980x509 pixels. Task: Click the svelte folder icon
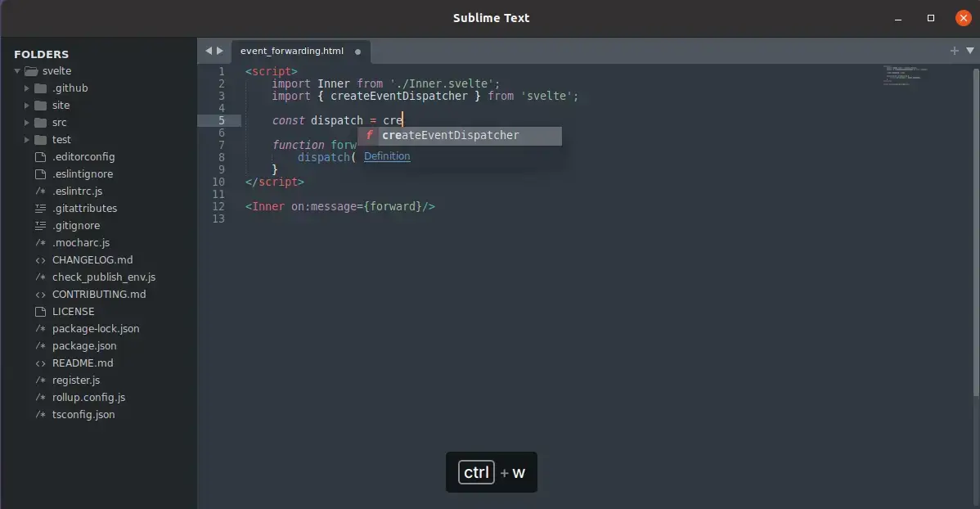[31, 71]
